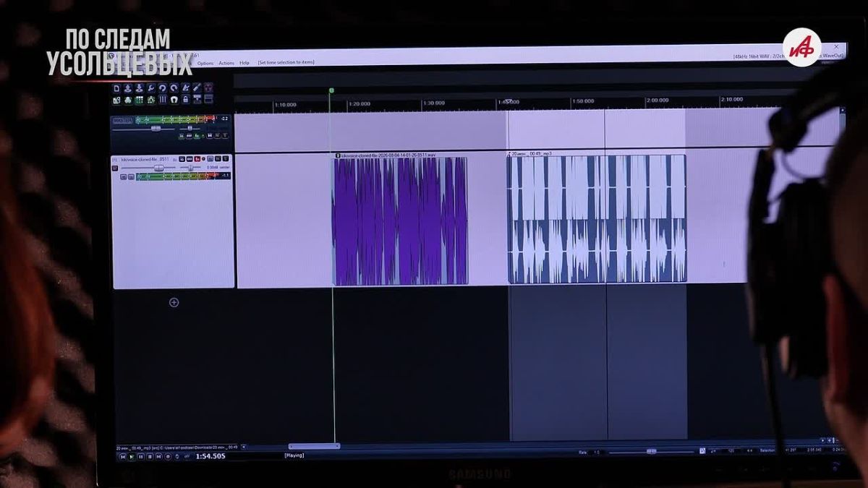Arm track 1 for recording
This screenshot has height=488, width=868.
coord(115,168)
